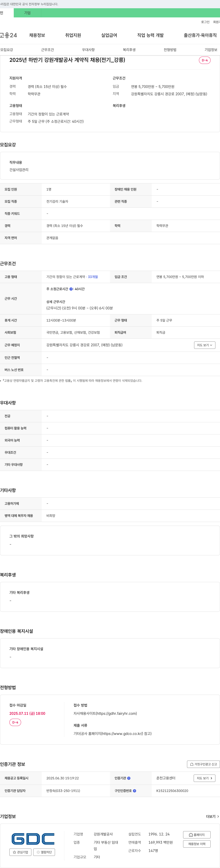The height and width of the screenshot is (868, 220).
Task: Open 지도 보기 for 춘천고용센터
Action: pos(204,778)
